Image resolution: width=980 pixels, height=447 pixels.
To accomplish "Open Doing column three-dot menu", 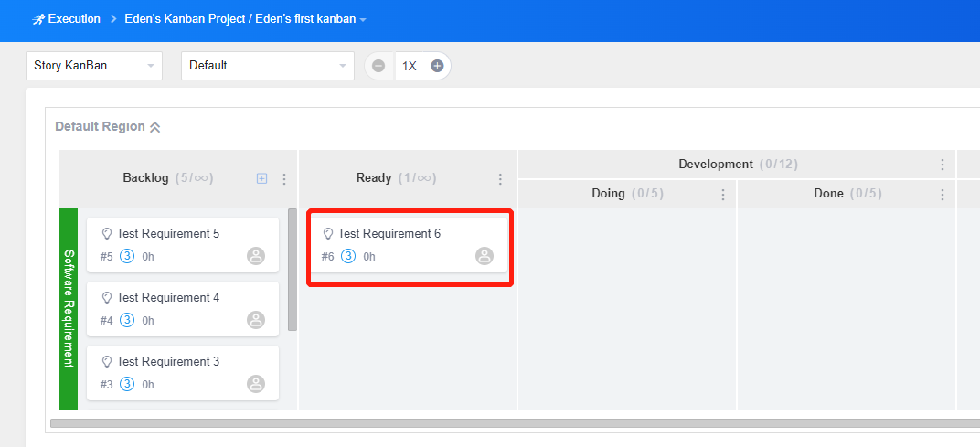I will [x=723, y=195].
